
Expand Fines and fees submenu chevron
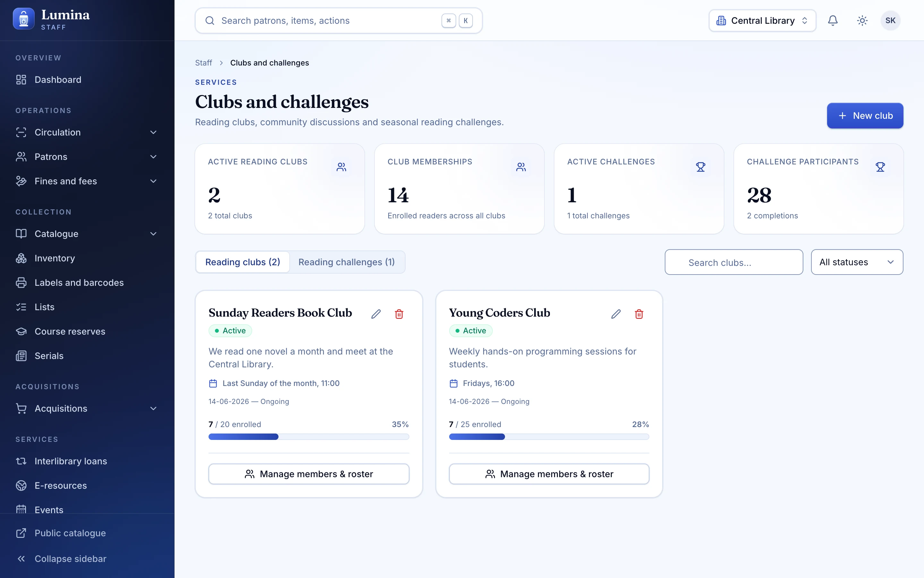pyautogui.click(x=153, y=181)
